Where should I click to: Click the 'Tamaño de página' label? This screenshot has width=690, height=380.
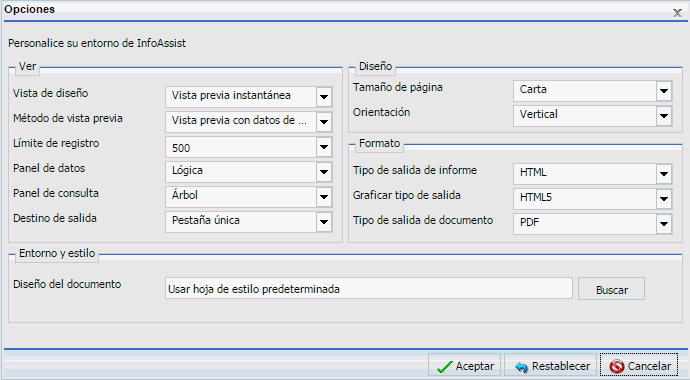[398, 88]
